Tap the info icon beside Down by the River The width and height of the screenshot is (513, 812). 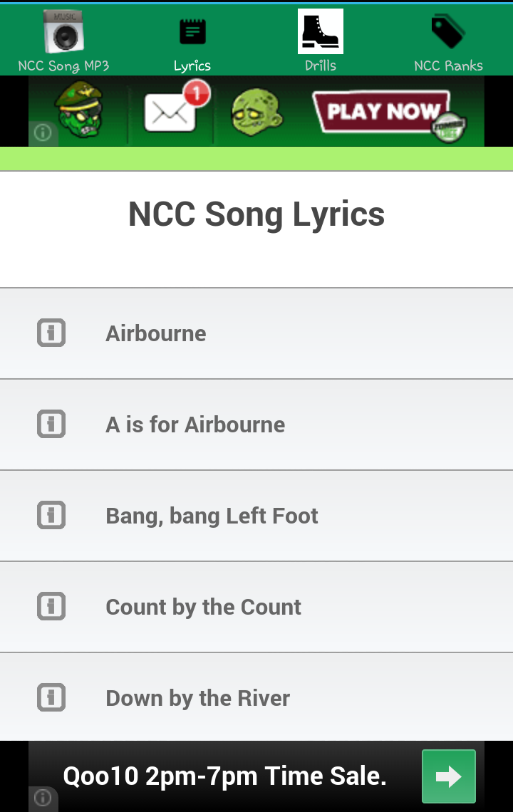point(51,697)
